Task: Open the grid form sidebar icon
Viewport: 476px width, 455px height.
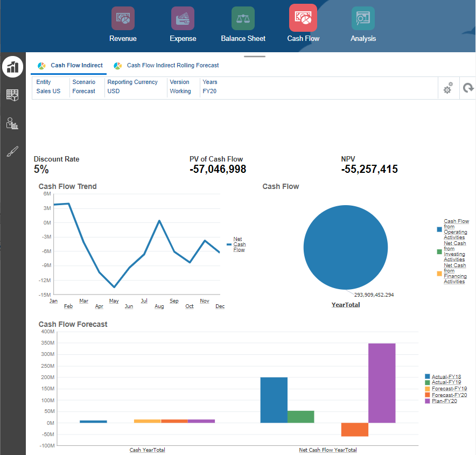Action: (x=12, y=95)
